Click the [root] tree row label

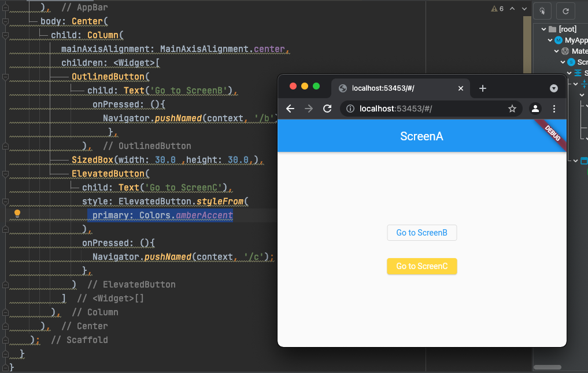coord(567,29)
